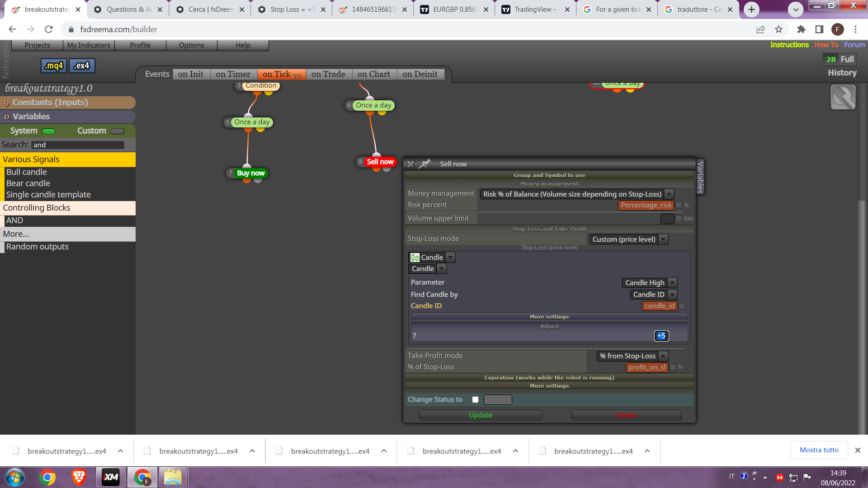The height and width of the screenshot is (488, 868).
Task: Open the browser extensions puzzle icon
Action: [x=801, y=29]
